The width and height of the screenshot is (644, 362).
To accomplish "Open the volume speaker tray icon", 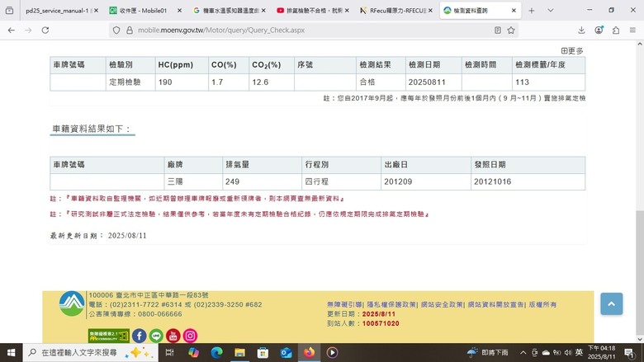I will click(568, 353).
